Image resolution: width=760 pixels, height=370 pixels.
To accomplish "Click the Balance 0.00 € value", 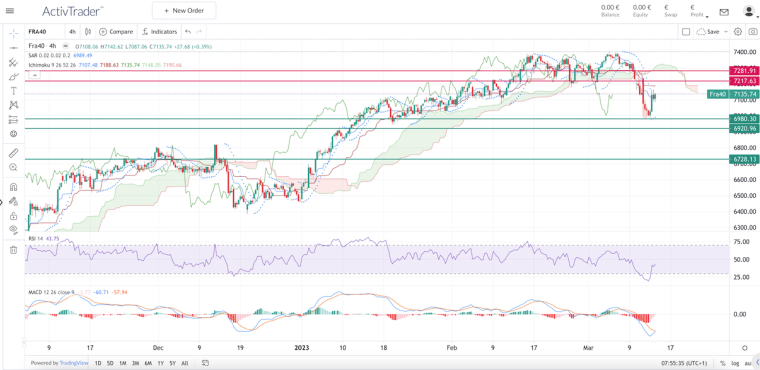I will 610,7.
